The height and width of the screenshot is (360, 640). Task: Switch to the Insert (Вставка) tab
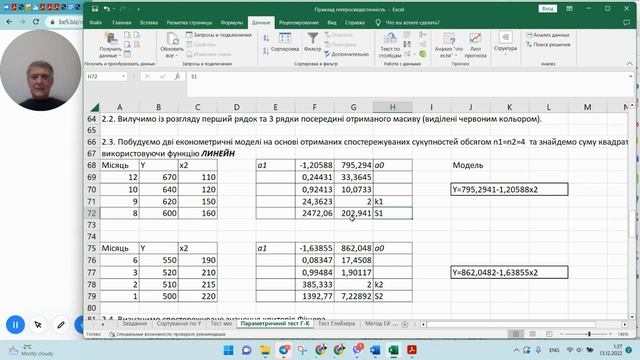[149, 22]
